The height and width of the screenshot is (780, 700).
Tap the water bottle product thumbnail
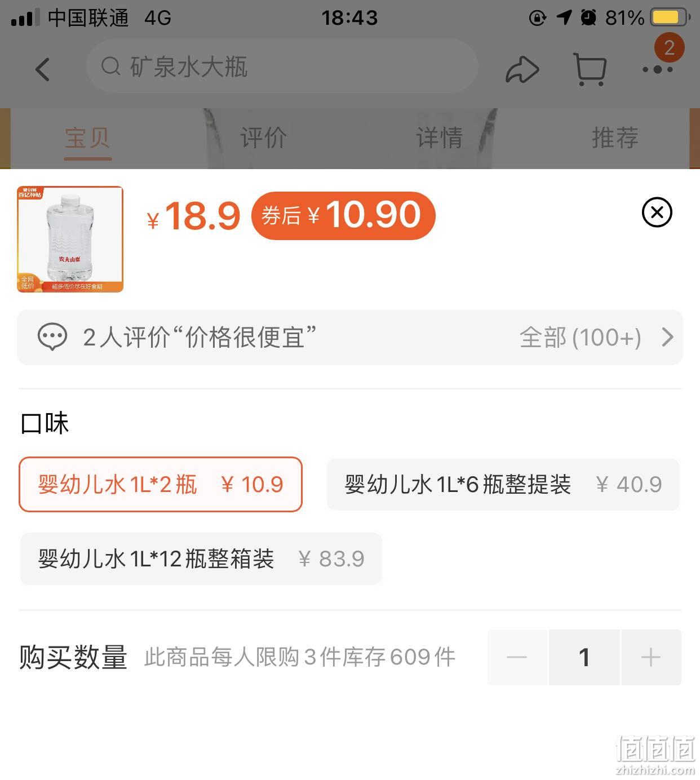pyautogui.click(x=70, y=239)
